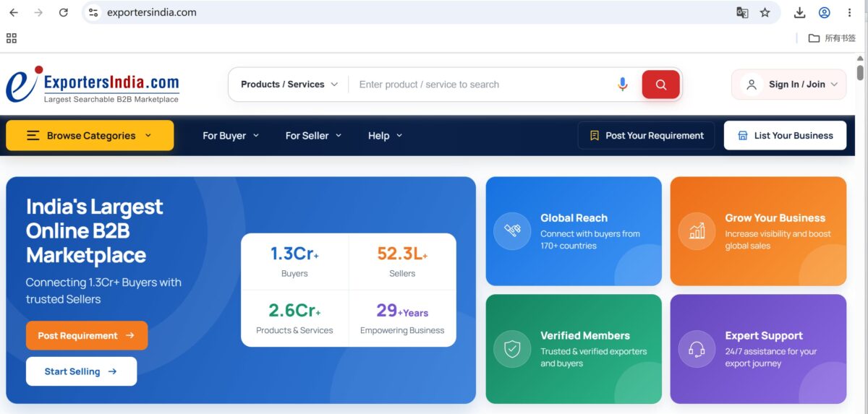Click the document icon in Post Your Requirement
Screen dimensions: 868x414
point(595,135)
